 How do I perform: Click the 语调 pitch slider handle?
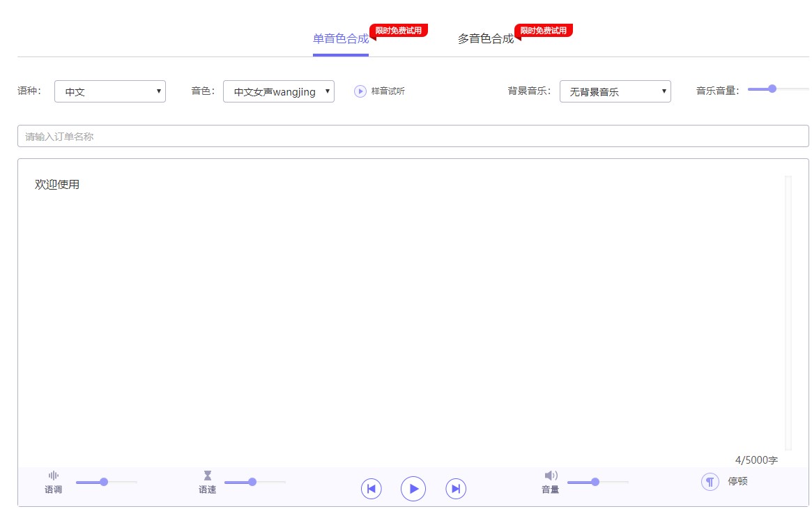click(104, 482)
